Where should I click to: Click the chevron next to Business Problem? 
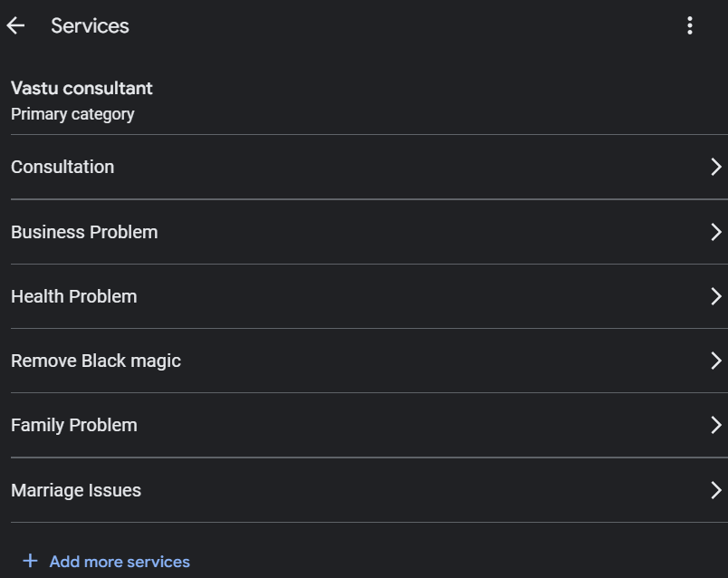[716, 232]
